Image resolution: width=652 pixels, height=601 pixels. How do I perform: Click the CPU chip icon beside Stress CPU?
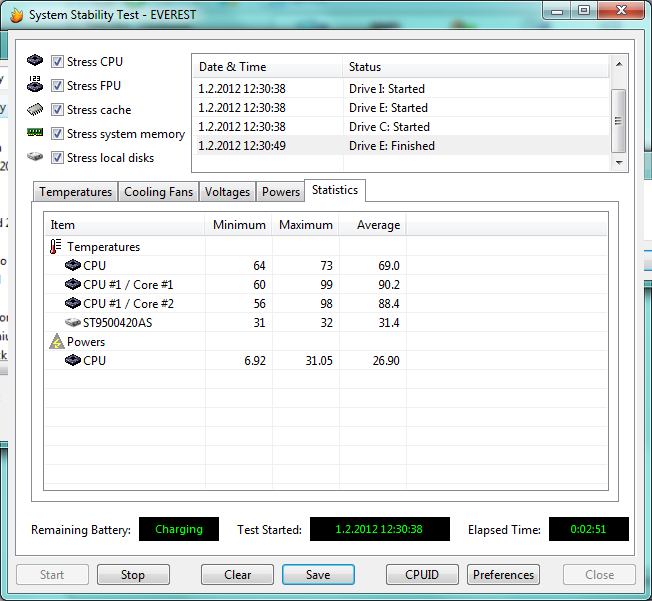pyautogui.click(x=35, y=60)
